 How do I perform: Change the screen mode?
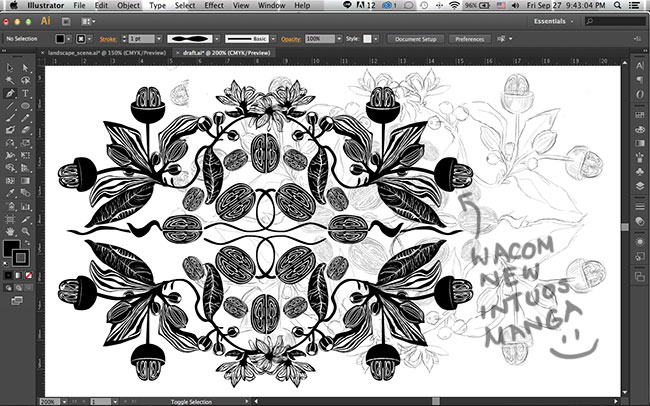17,301
